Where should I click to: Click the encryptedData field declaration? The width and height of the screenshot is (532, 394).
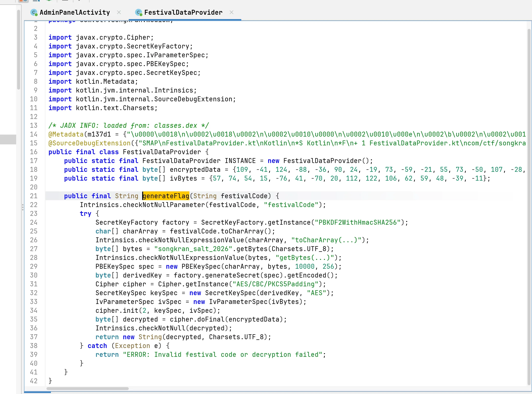pos(195,170)
